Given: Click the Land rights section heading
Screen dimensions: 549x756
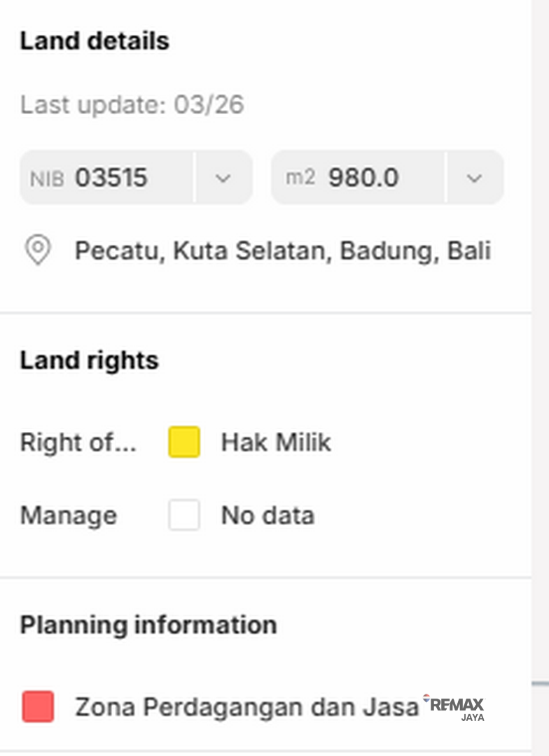Looking at the screenshot, I should (89, 360).
